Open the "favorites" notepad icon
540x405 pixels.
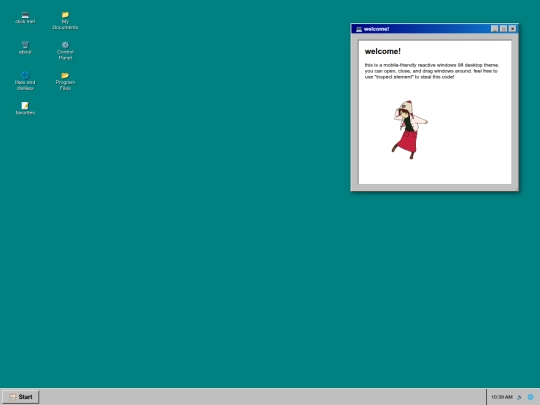(x=25, y=108)
